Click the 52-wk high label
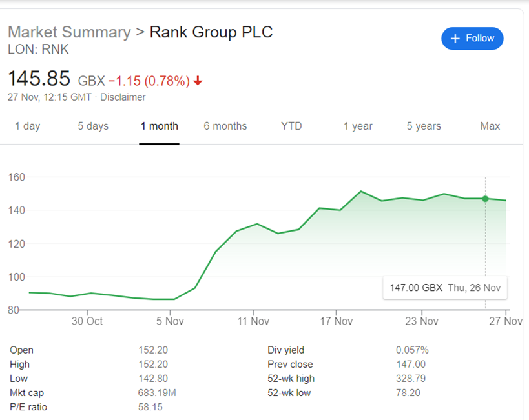 coord(291,379)
